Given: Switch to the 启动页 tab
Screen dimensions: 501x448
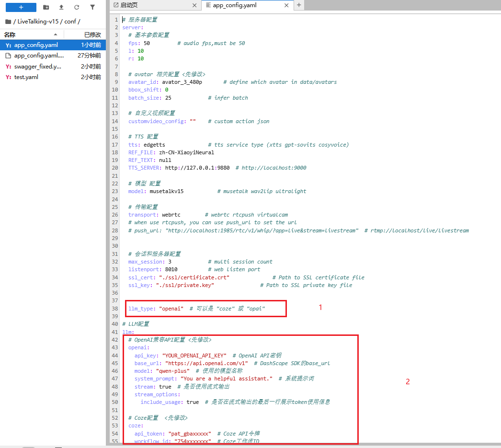Looking at the screenshot, I should pyautogui.click(x=128, y=5).
